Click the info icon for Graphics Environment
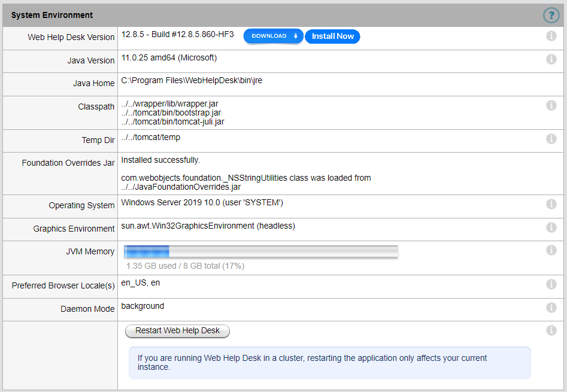567x392 pixels. 551,227
